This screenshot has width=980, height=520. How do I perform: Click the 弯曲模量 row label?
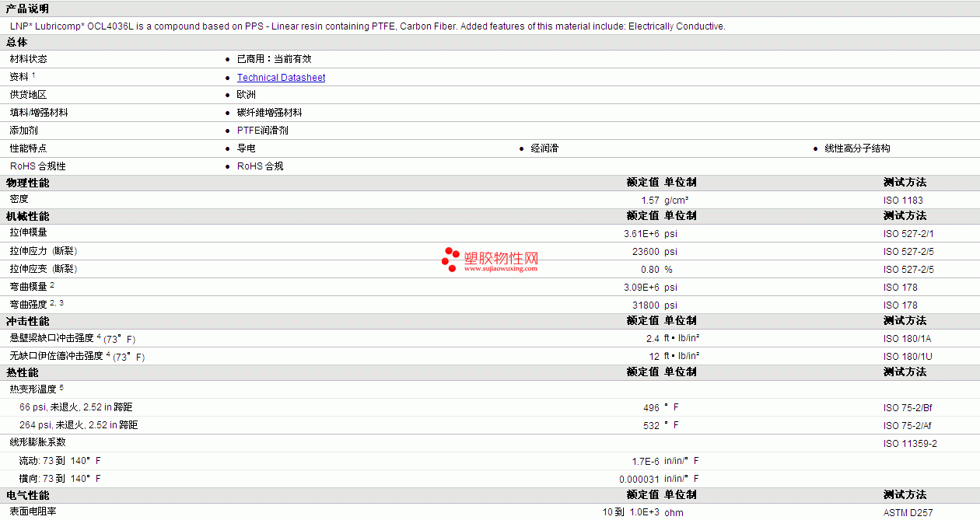click(x=29, y=286)
